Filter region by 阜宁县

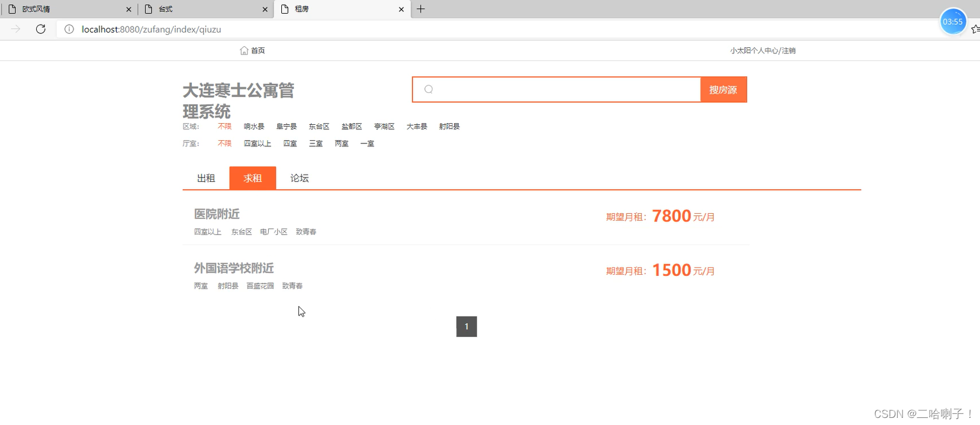click(x=287, y=126)
